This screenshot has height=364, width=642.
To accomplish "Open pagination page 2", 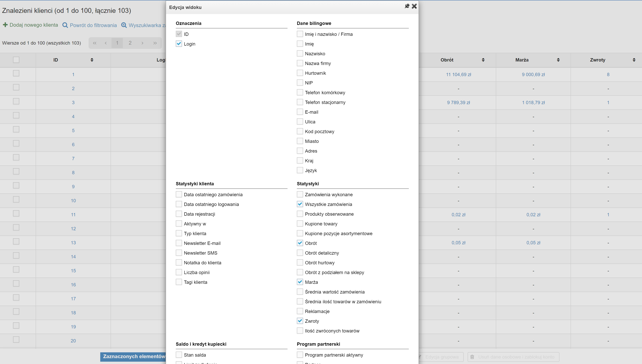I will click(x=130, y=43).
